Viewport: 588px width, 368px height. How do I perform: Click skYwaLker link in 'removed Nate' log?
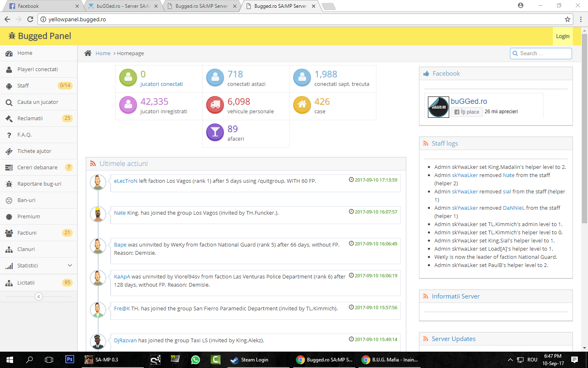pyautogui.click(x=465, y=175)
